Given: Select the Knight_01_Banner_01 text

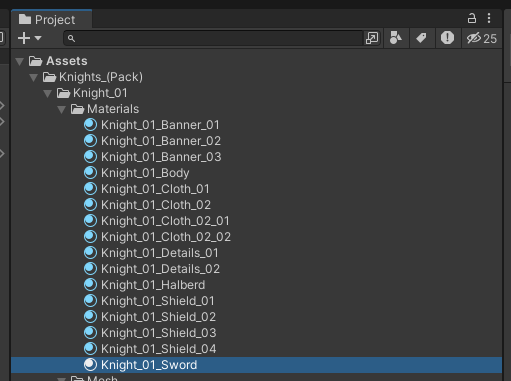Looking at the screenshot, I should pyautogui.click(x=160, y=125).
